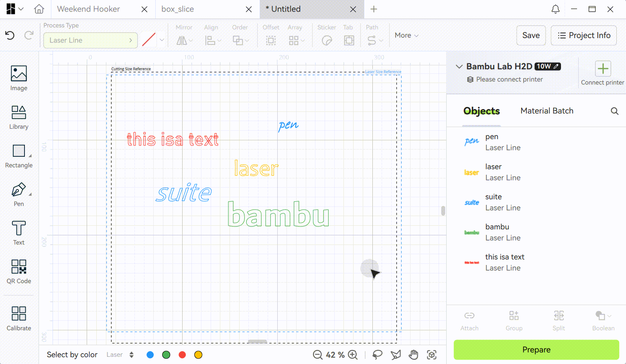
Task: Activate the lasso selection tool
Action: pos(377,355)
